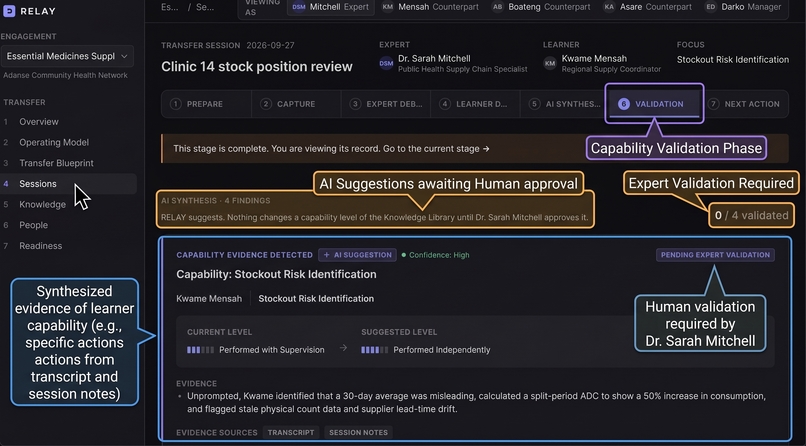Click the Session Notes evidence source tag
Screen dimensions: 806x446
pyautogui.click(x=358, y=432)
